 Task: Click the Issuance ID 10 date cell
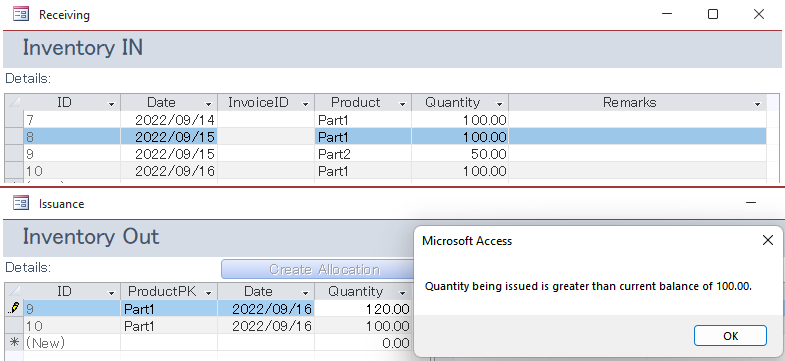click(x=266, y=325)
